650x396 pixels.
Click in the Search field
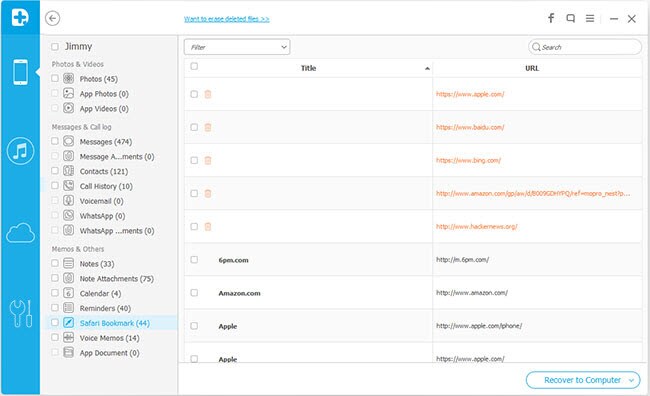coord(585,47)
